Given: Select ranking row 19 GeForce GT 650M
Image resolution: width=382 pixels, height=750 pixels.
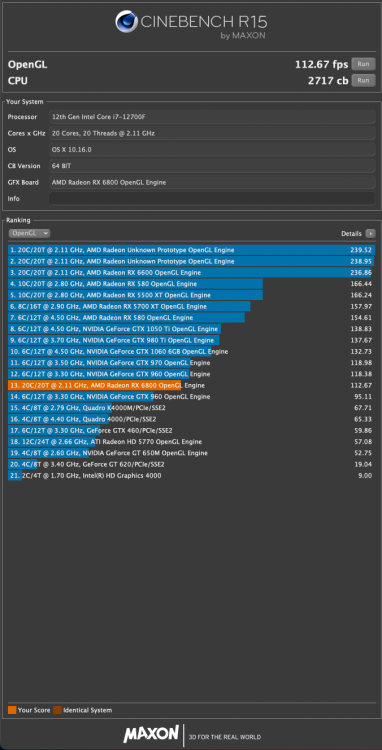Looking at the screenshot, I should coord(192,453).
